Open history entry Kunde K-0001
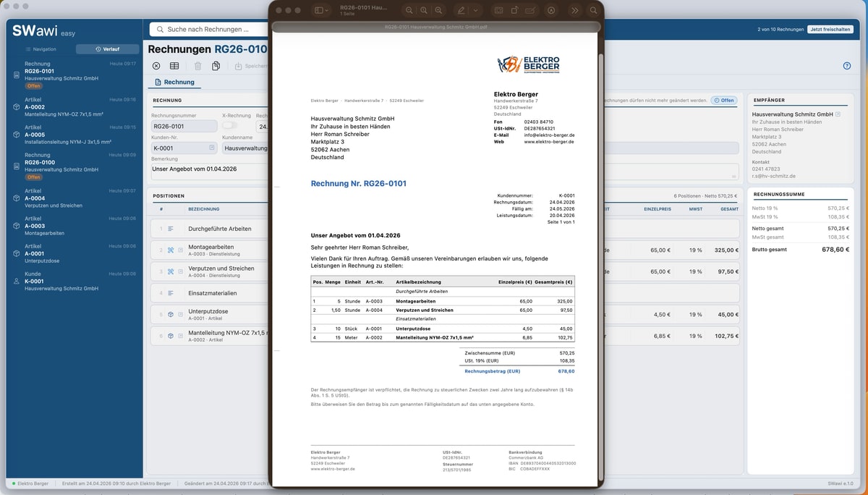 [x=74, y=281]
